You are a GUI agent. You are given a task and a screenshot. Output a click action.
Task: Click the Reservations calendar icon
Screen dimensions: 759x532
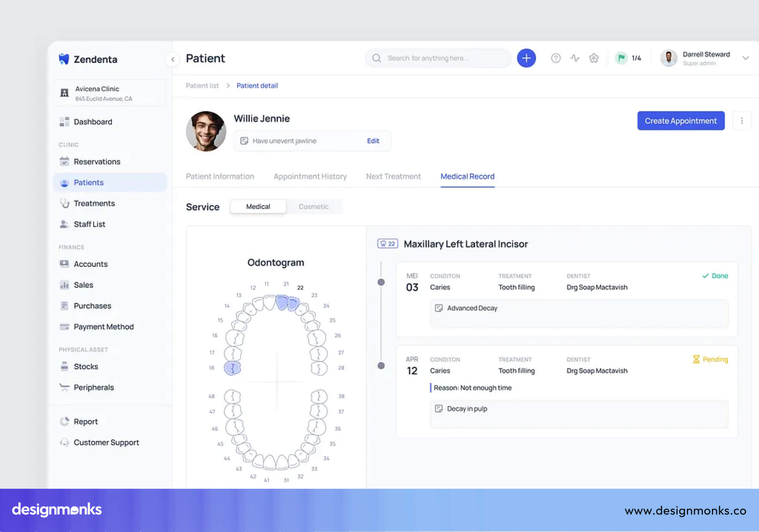65,161
